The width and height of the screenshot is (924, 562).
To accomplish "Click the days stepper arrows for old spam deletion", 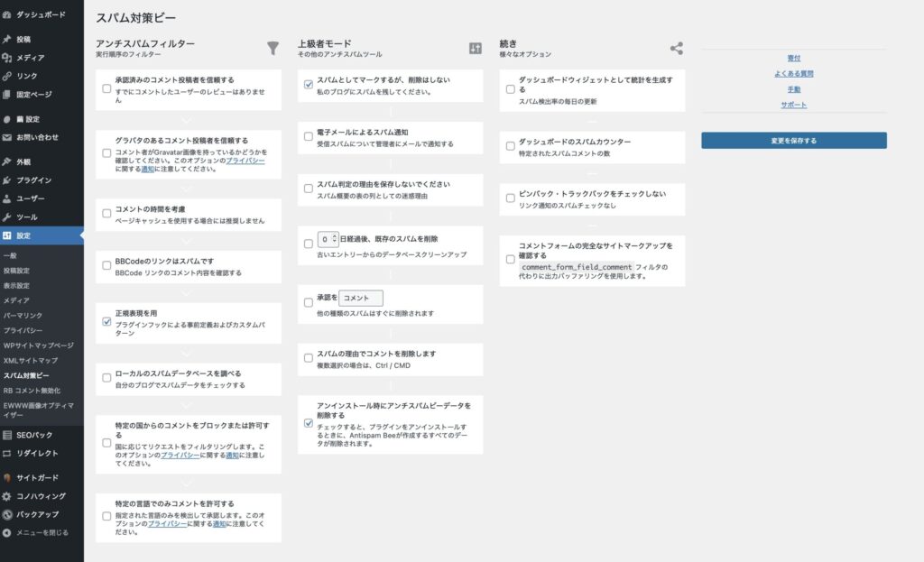I will (335, 239).
